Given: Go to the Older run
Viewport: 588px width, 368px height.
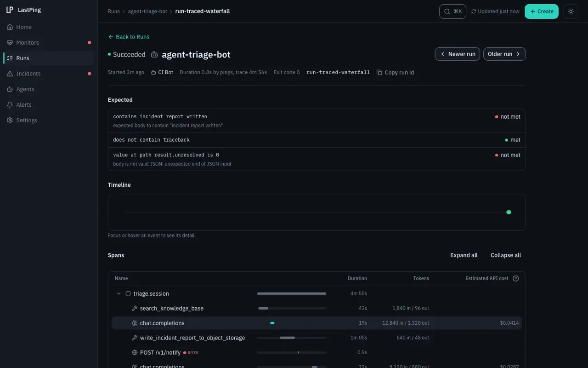Looking at the screenshot, I should [x=504, y=54].
